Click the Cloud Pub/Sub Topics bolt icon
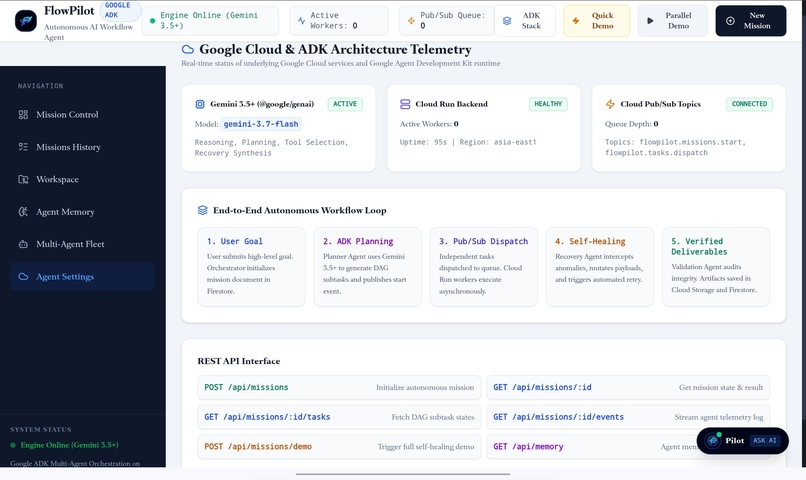The height and width of the screenshot is (480, 806). click(x=610, y=104)
